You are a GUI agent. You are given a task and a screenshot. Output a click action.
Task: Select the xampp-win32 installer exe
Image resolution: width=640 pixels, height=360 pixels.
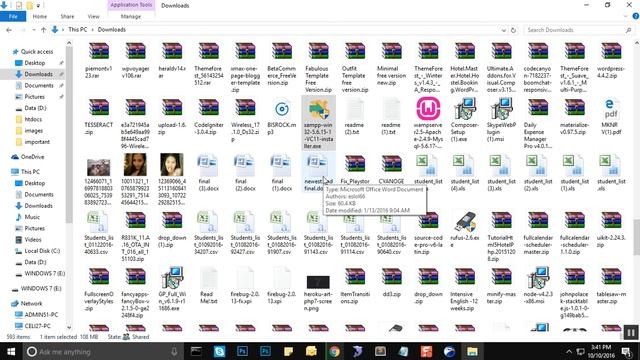pos(318,123)
